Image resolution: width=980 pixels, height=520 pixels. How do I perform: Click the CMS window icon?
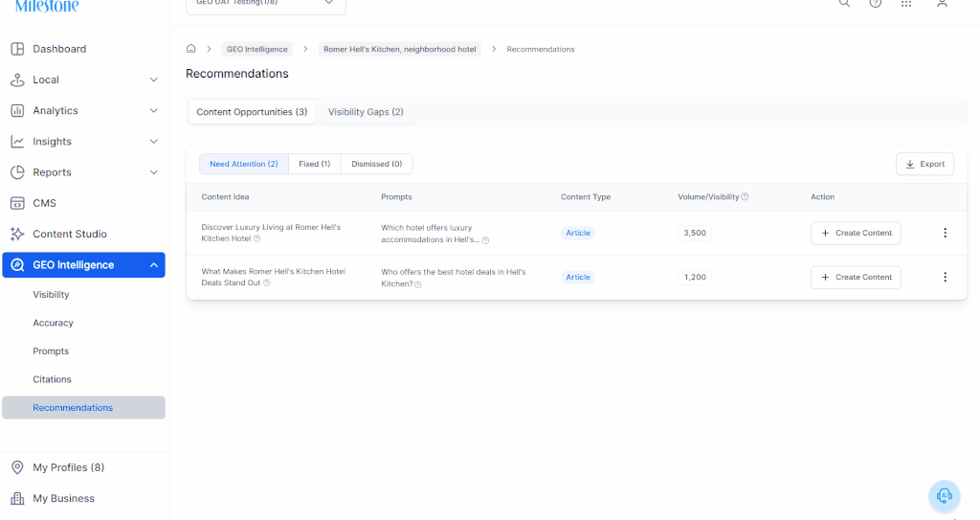point(17,203)
